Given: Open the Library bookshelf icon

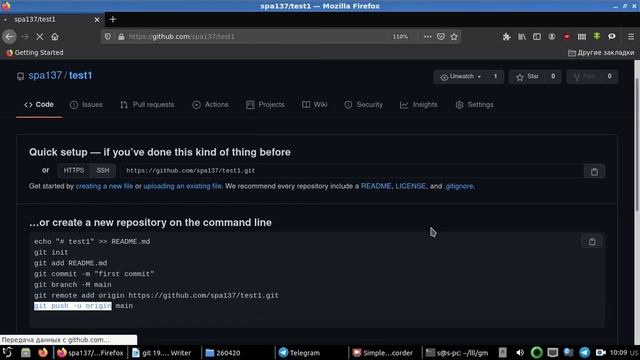Looking at the screenshot, I should [522, 36].
